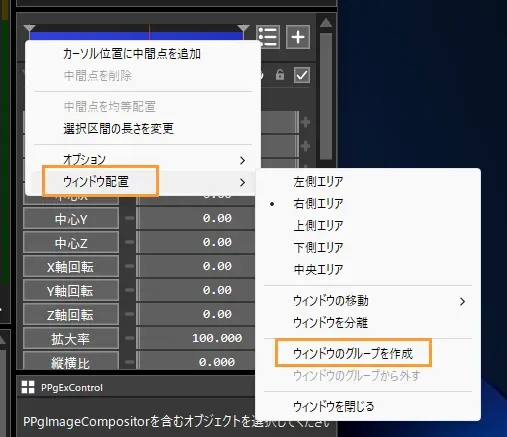Screen dimensions: 507x437
Task: Uncheck the checkbox next to the lock
Action: (302, 75)
